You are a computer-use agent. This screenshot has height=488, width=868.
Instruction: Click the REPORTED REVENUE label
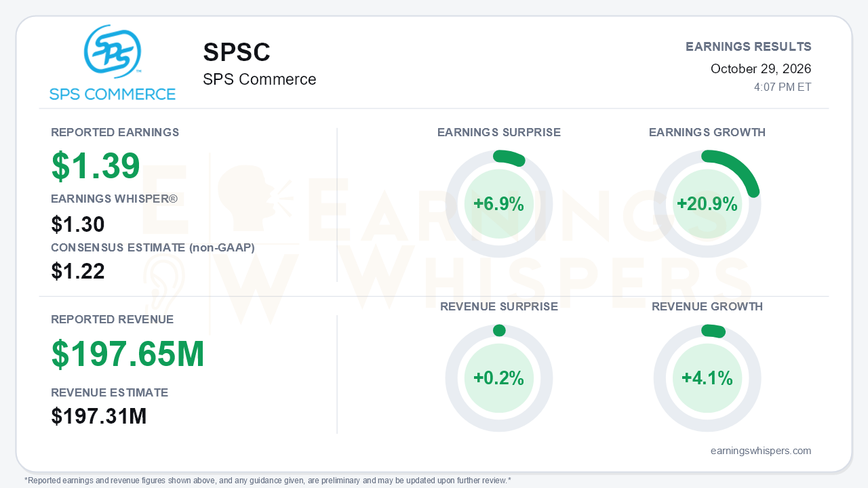(113, 319)
